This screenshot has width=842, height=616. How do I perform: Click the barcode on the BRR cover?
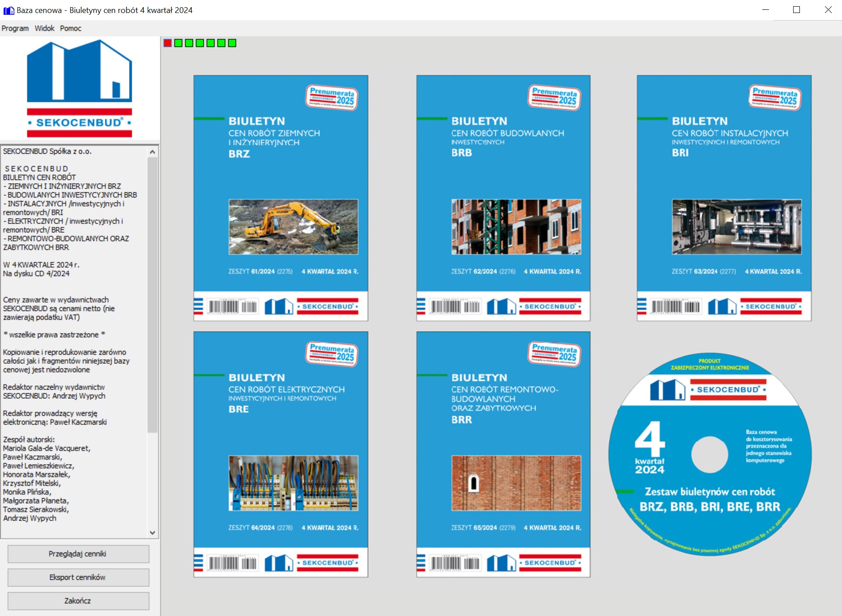pos(455,563)
